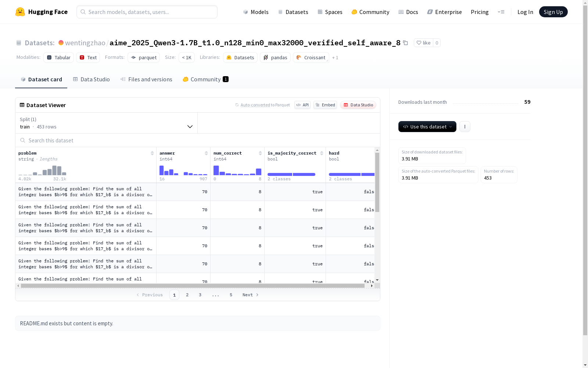Viewport: 588px width, 368px height.
Task: Click the < 1K size tag
Action: (x=187, y=57)
